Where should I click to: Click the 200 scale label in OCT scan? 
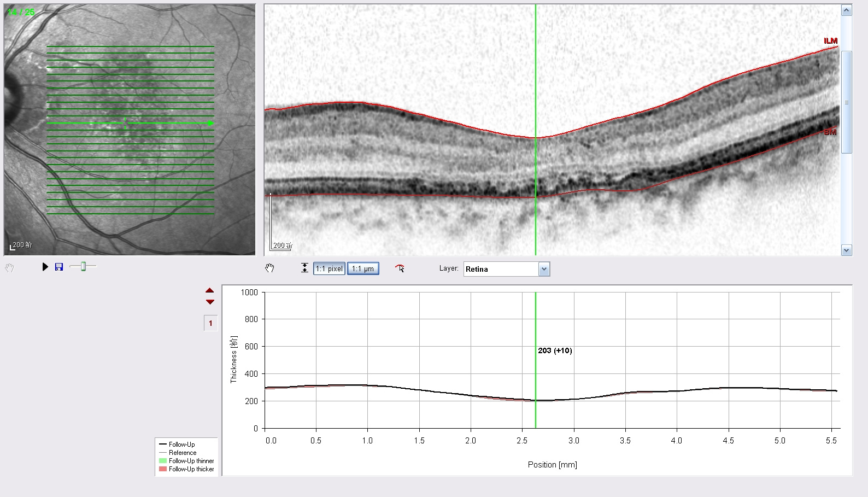[x=283, y=245]
